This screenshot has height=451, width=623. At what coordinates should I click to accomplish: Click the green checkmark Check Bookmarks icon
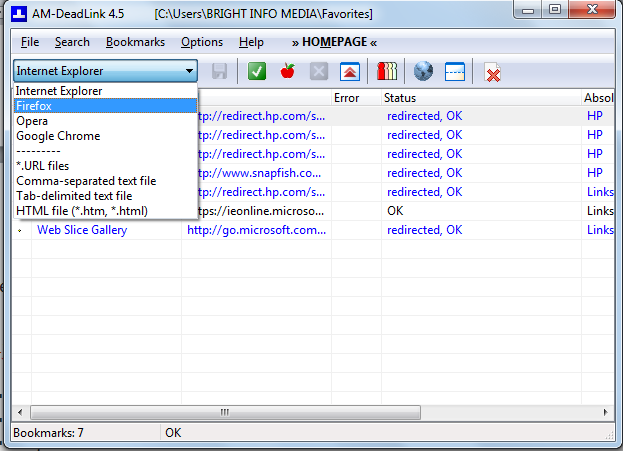click(x=257, y=72)
